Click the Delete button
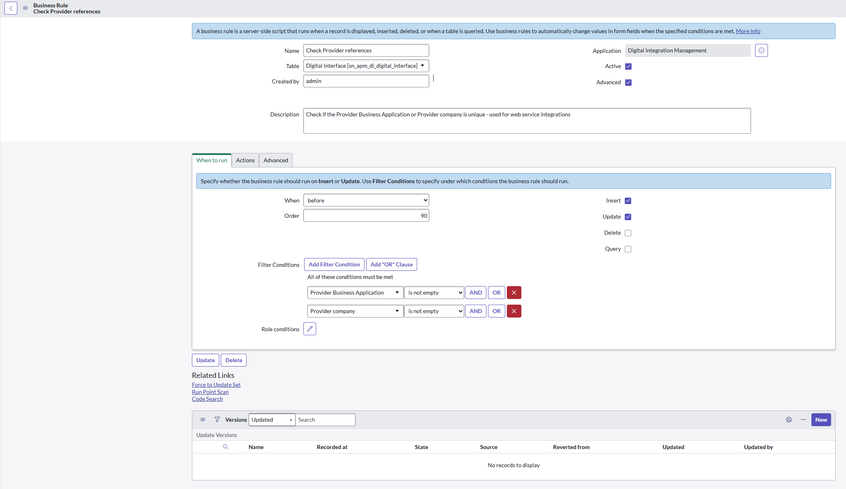Viewport: 846px width, 489px height. coord(234,360)
